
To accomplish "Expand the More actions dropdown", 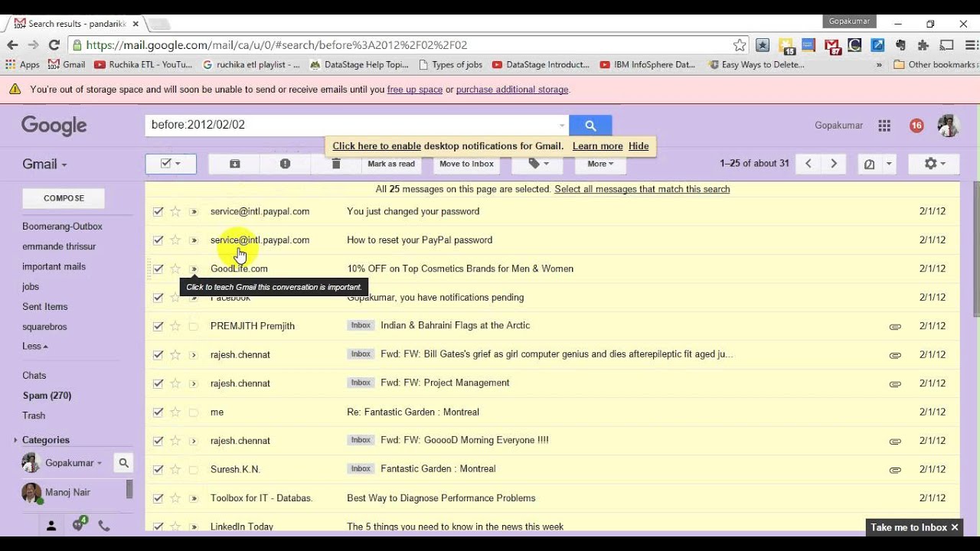I will tap(600, 164).
